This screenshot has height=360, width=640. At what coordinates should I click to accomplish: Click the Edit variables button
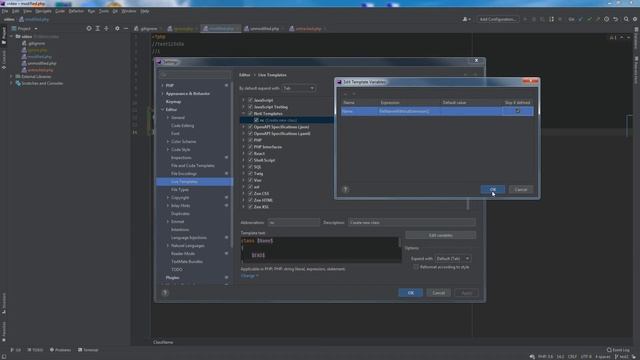click(x=440, y=235)
